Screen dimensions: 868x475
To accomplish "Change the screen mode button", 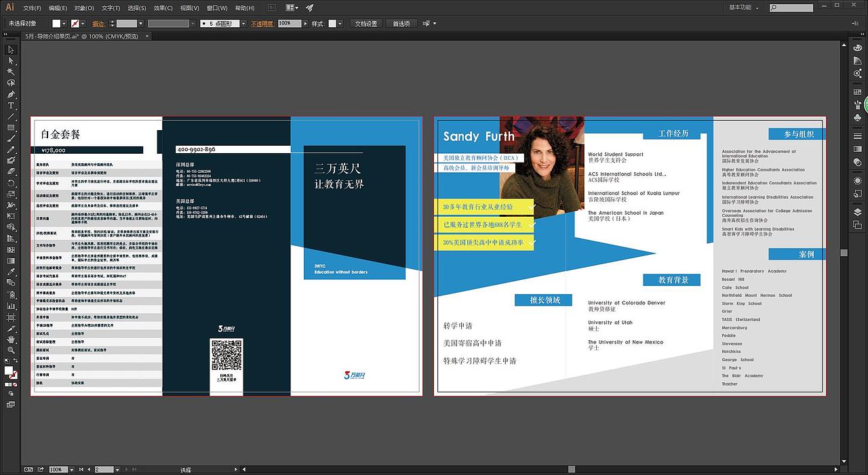I will (x=11, y=405).
